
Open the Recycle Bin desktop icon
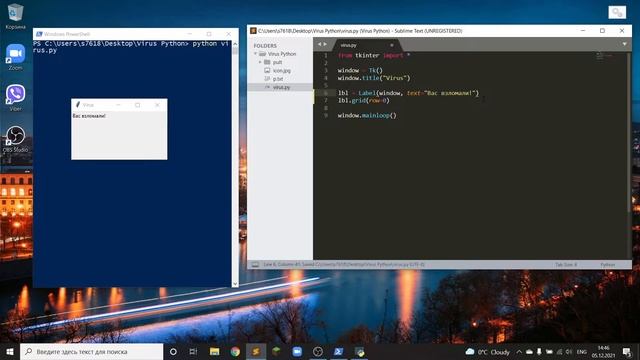pos(15,16)
